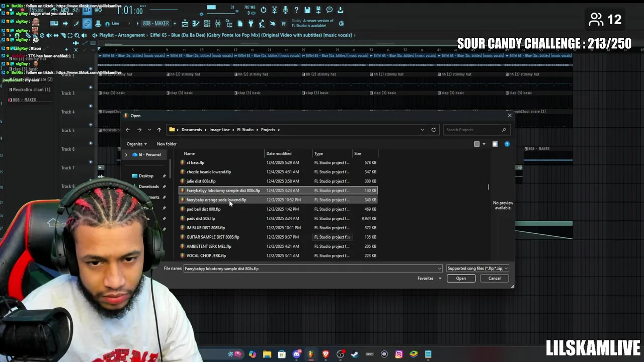Image resolution: width=644 pixels, height=362 pixels.
Task: Click the FL Studio undo history icon
Action: tap(263, 10)
